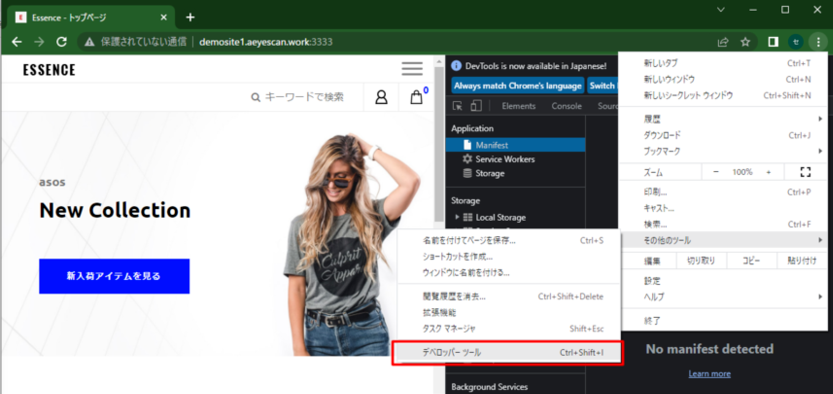This screenshot has height=394, width=833.
Task: Select デベロッパー ツール menu entry
Action: tap(507, 353)
